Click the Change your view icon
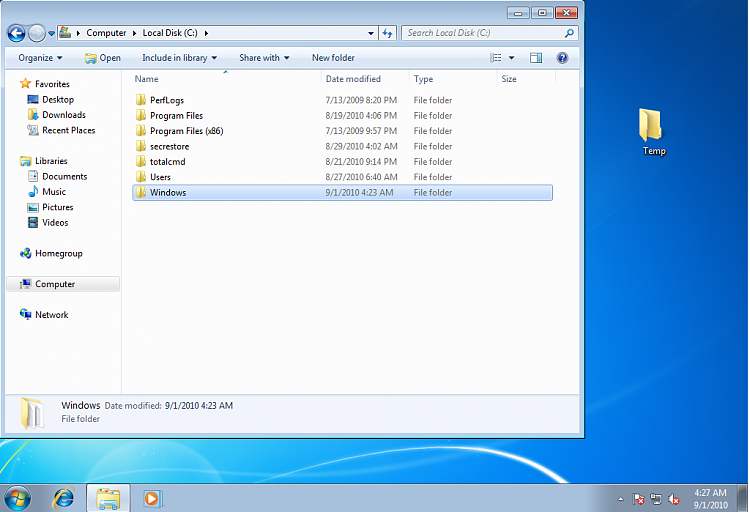 pos(496,58)
